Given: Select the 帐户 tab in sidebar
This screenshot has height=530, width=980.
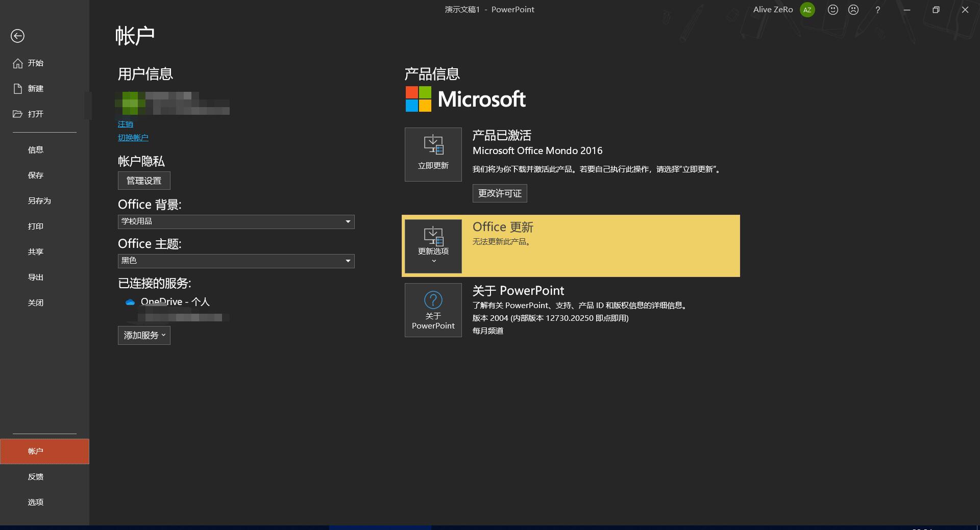Looking at the screenshot, I should click(44, 451).
